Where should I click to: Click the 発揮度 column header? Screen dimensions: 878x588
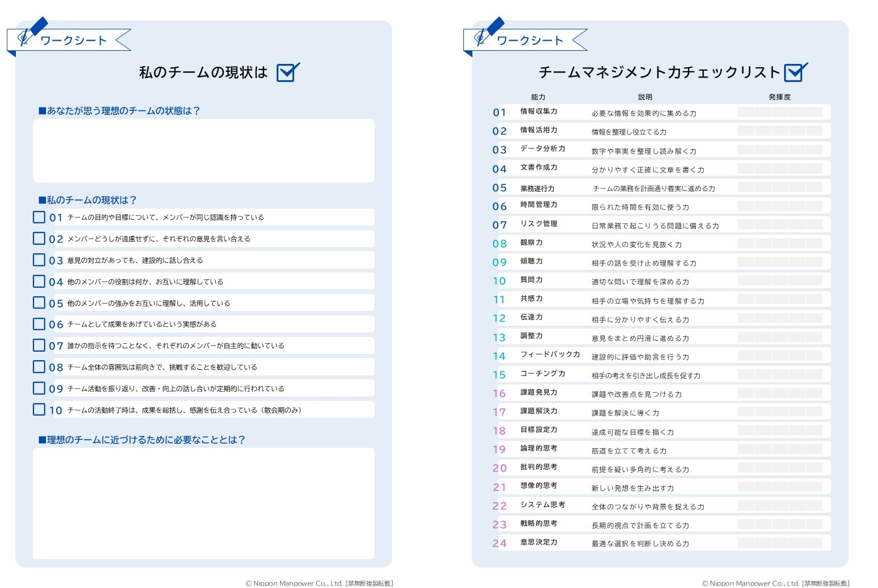point(780,97)
